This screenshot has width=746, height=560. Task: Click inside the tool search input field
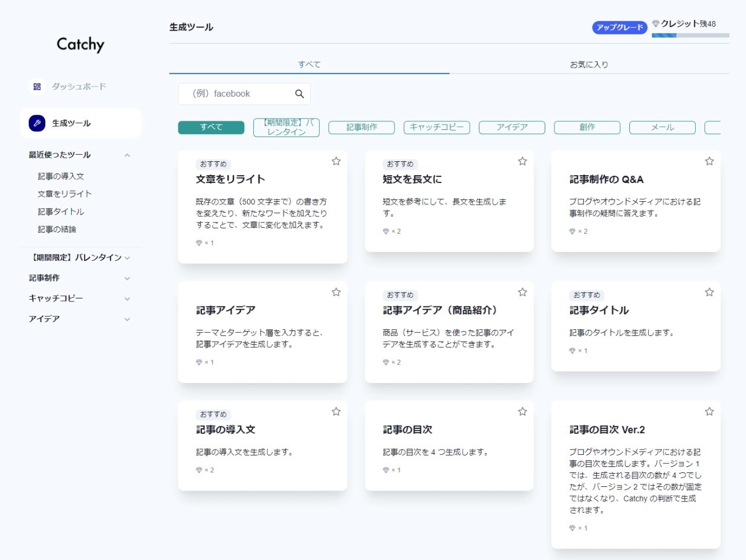[x=242, y=94]
